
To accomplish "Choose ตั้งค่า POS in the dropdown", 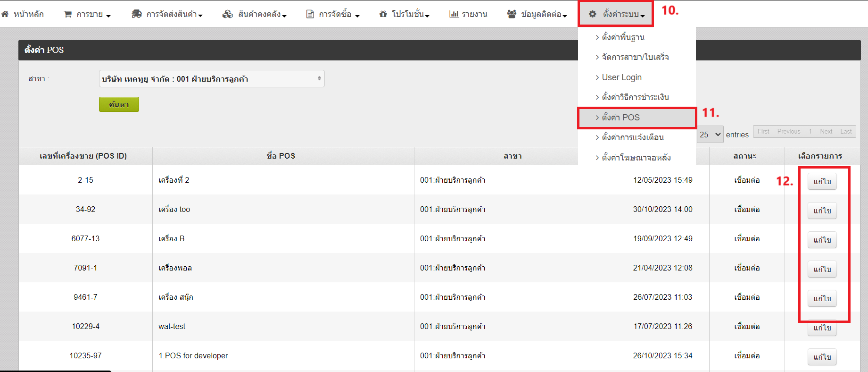I will click(x=637, y=118).
